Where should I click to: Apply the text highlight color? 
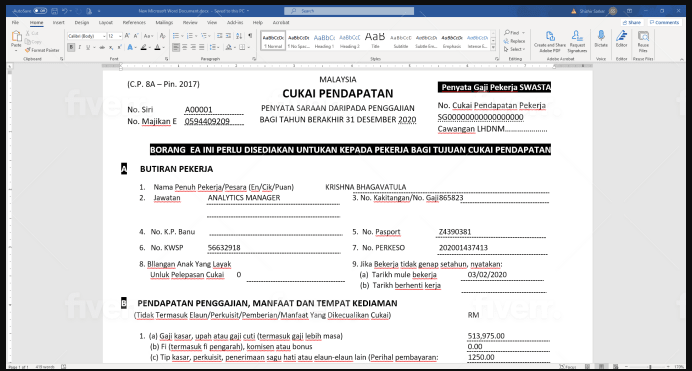(143, 47)
